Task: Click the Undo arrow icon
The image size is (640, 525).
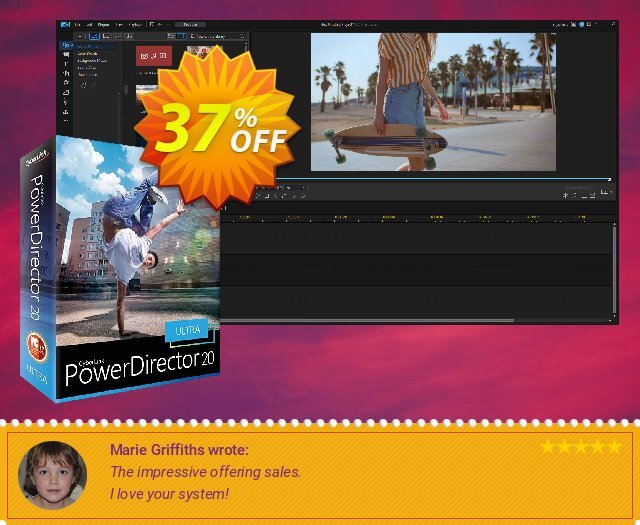Action: [160, 24]
